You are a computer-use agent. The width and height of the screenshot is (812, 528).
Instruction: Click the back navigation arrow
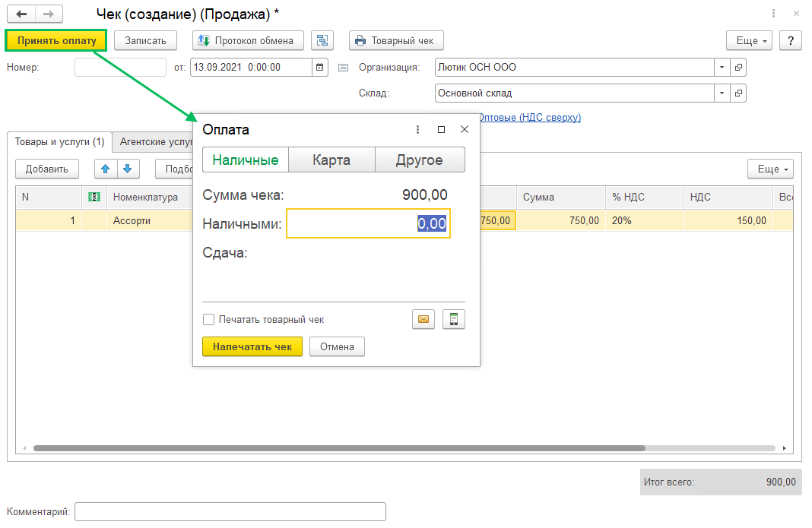point(21,14)
